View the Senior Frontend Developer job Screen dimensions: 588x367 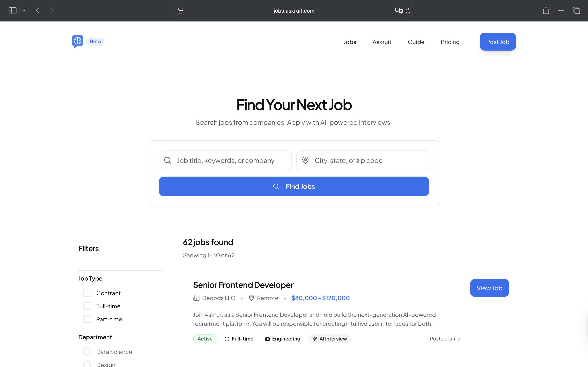pos(489,288)
